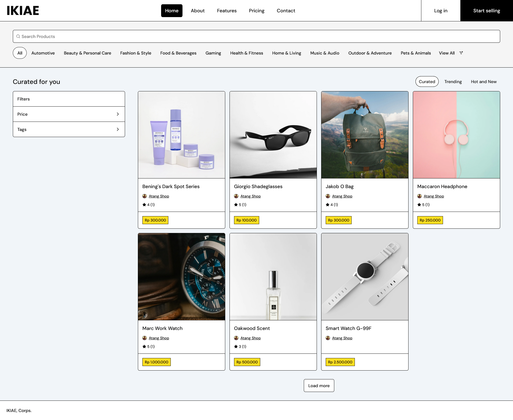Select the All category pill

tap(20, 53)
